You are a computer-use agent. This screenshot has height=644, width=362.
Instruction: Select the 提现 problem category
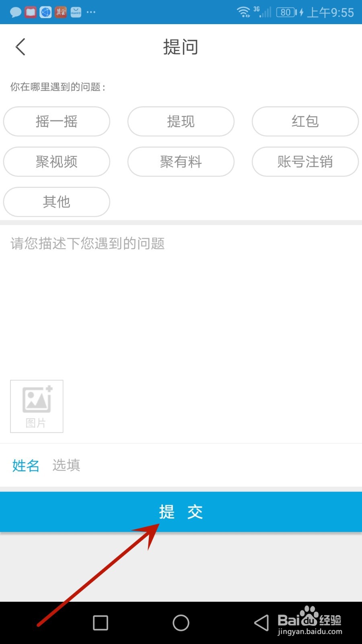coord(181,121)
